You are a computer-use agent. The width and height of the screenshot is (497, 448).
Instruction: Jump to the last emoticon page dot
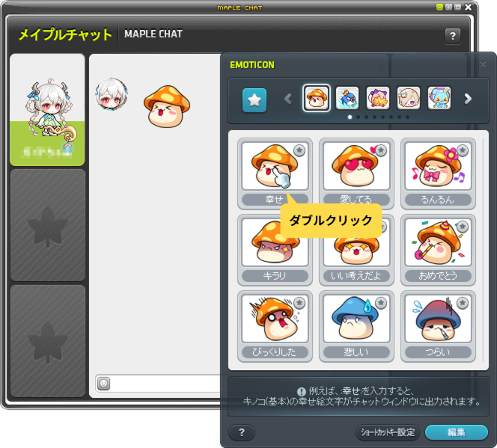[x=408, y=117]
